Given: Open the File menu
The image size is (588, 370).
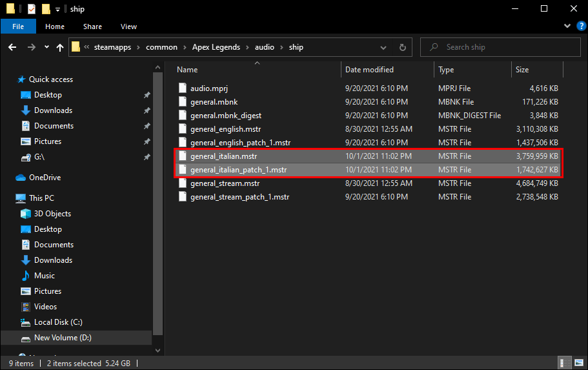Looking at the screenshot, I should [x=18, y=26].
